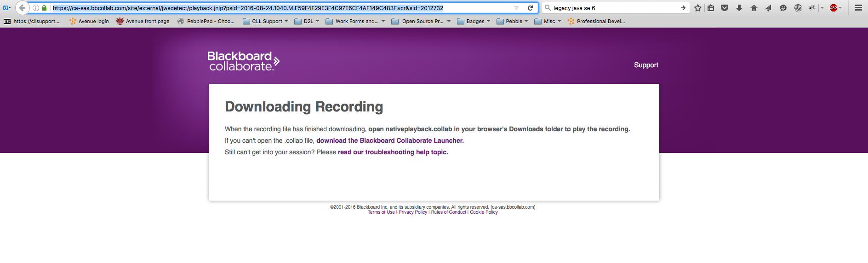The width and height of the screenshot is (868, 263).
Task: Open the downloads arrow icon
Action: (739, 8)
